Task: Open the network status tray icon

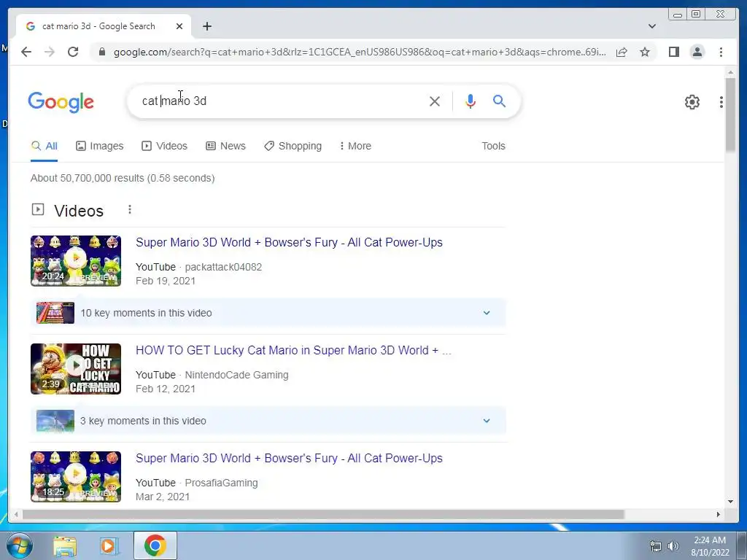Action: [656, 546]
